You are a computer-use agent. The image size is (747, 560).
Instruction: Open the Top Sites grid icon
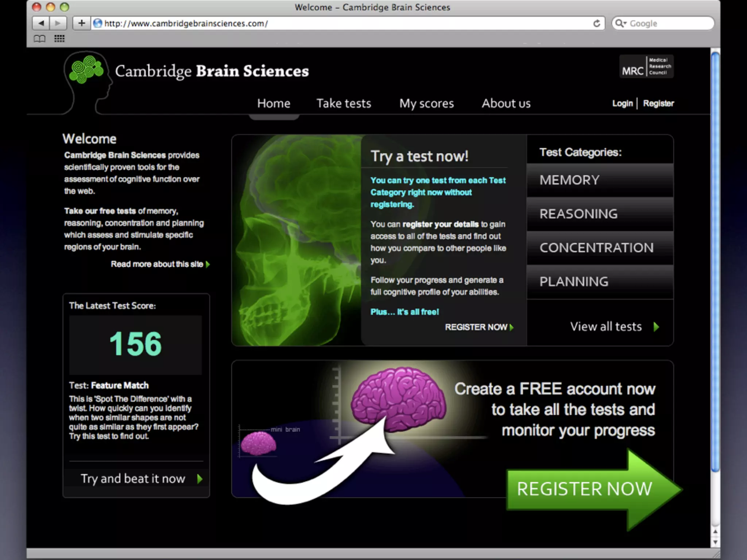(x=59, y=39)
